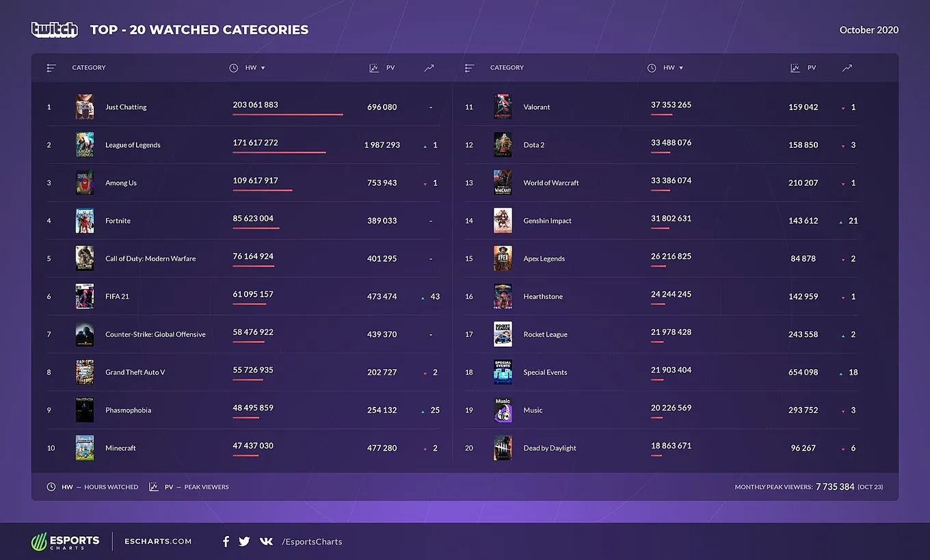Click the Among Us hours watched bar

click(263, 191)
